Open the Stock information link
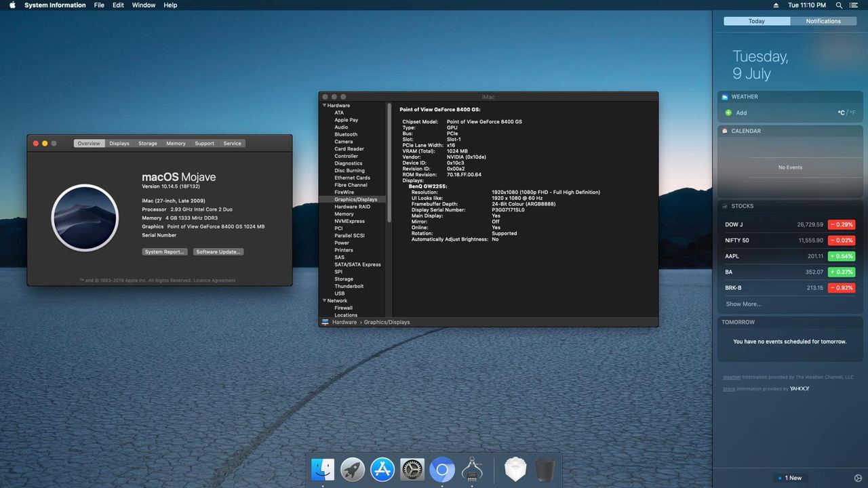Image resolution: width=868 pixels, height=488 pixels. [729, 389]
